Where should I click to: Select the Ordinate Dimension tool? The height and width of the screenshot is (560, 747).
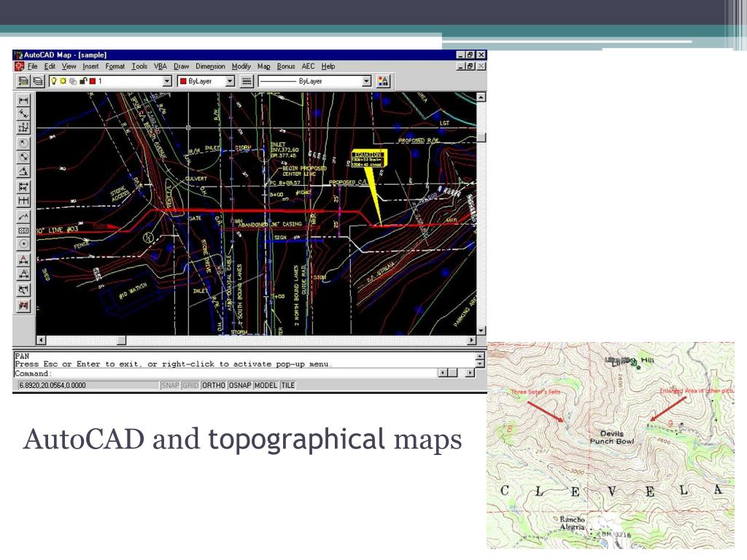(23, 128)
